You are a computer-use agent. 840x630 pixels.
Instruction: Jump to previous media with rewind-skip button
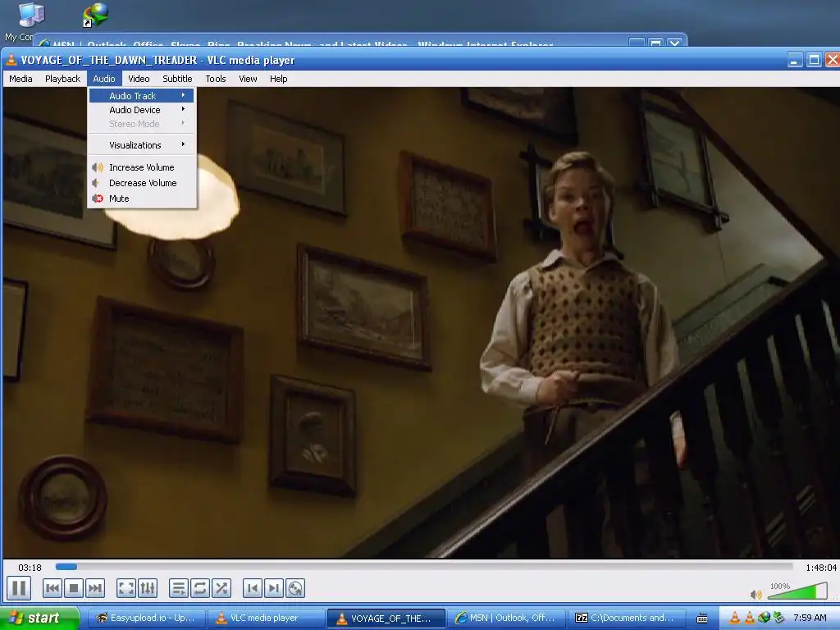(52, 588)
